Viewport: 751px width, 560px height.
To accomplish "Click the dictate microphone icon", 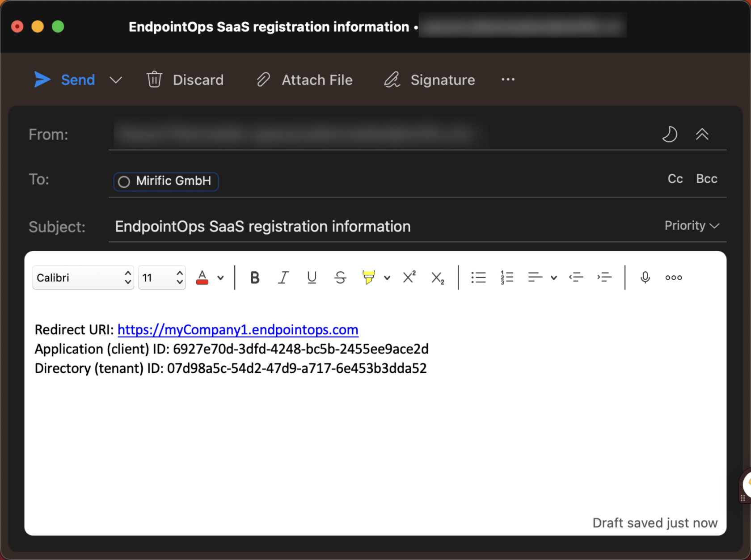I will (645, 278).
